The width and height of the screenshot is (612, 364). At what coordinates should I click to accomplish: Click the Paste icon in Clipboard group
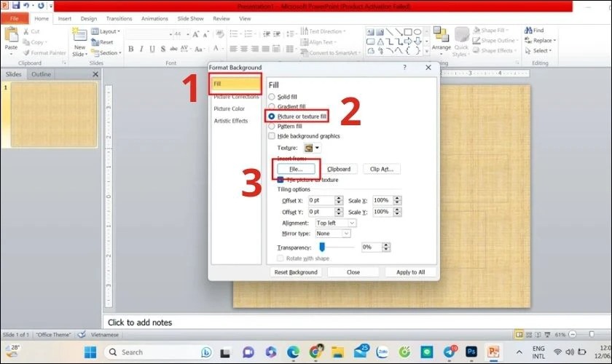coord(11,34)
